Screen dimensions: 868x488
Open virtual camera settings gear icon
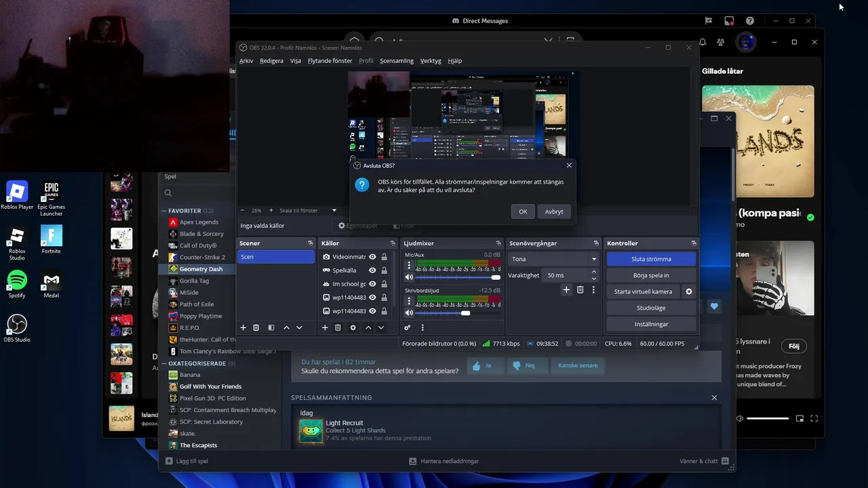point(689,291)
